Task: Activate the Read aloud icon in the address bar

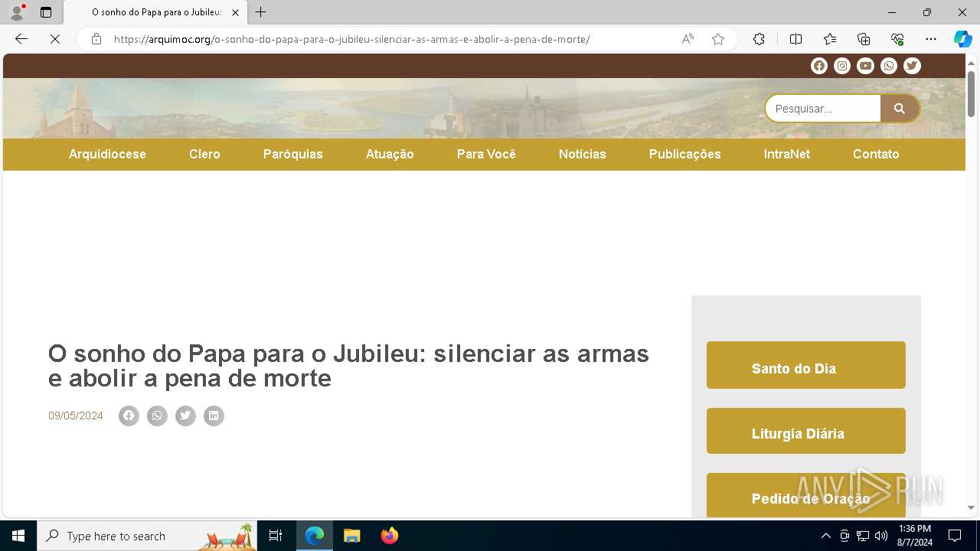Action: [x=688, y=39]
